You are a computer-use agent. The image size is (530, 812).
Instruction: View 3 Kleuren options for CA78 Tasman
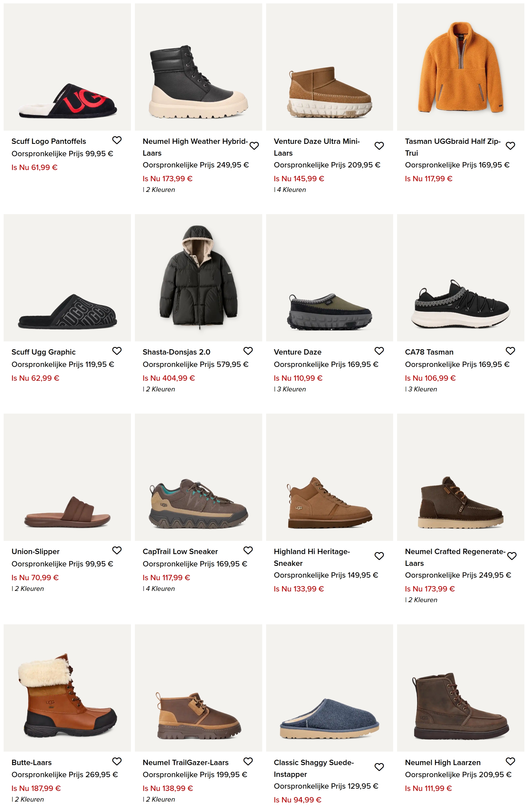click(422, 389)
